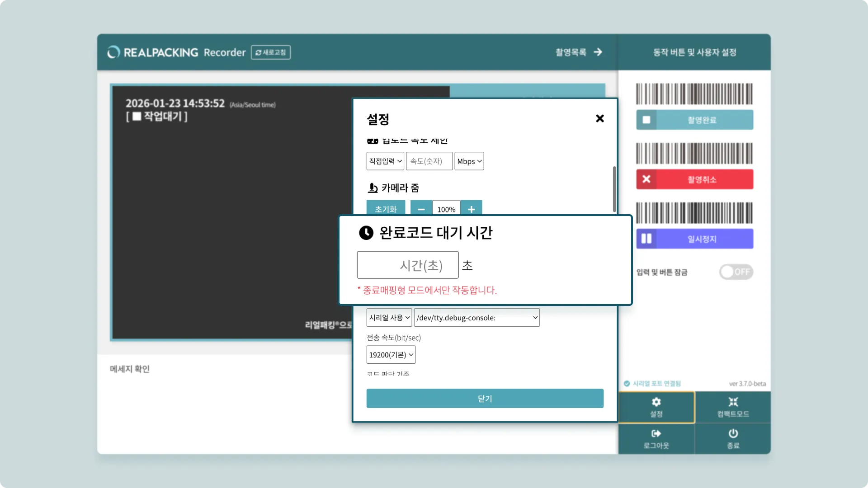Switch to compact mode icon
The height and width of the screenshot is (488, 868).
(733, 402)
